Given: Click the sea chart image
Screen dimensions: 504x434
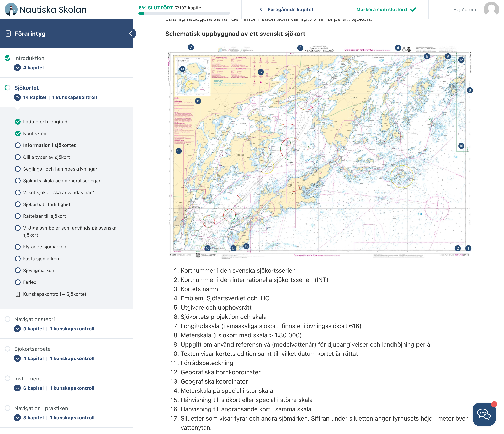Looking at the screenshot, I should coord(319,151).
